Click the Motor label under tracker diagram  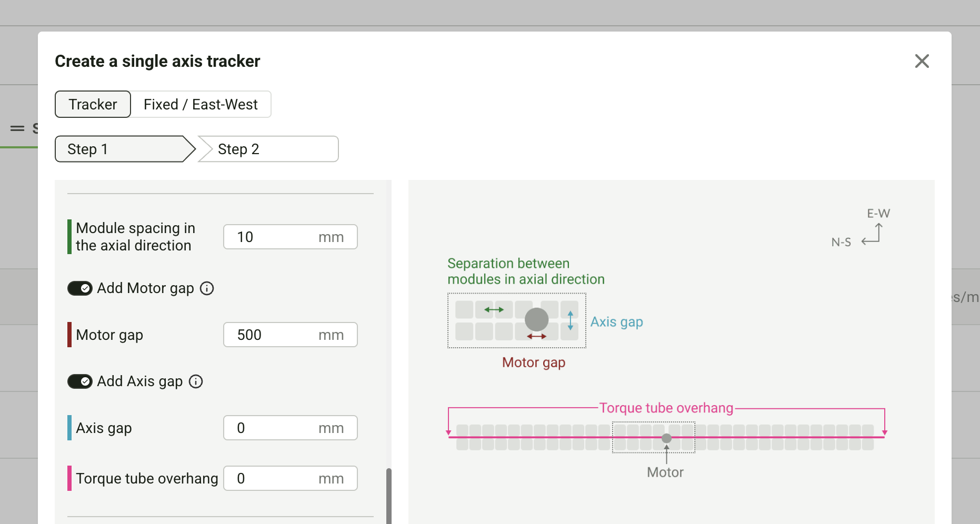click(665, 472)
